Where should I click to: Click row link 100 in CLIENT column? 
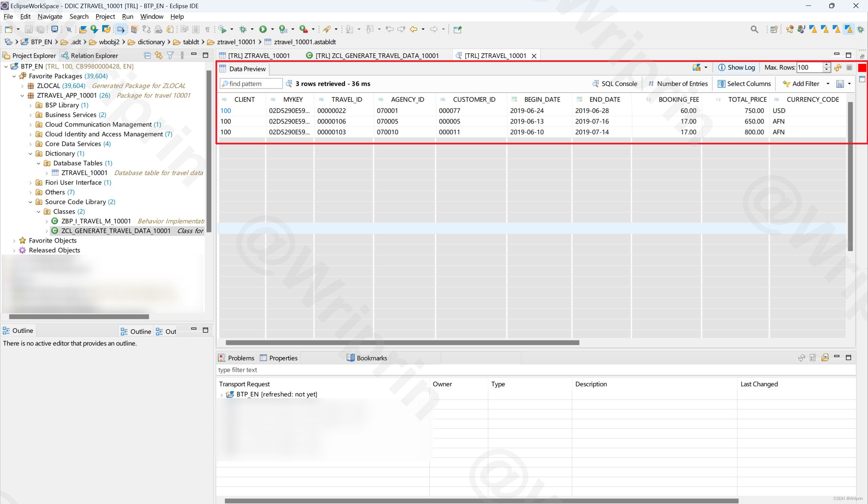(x=226, y=110)
